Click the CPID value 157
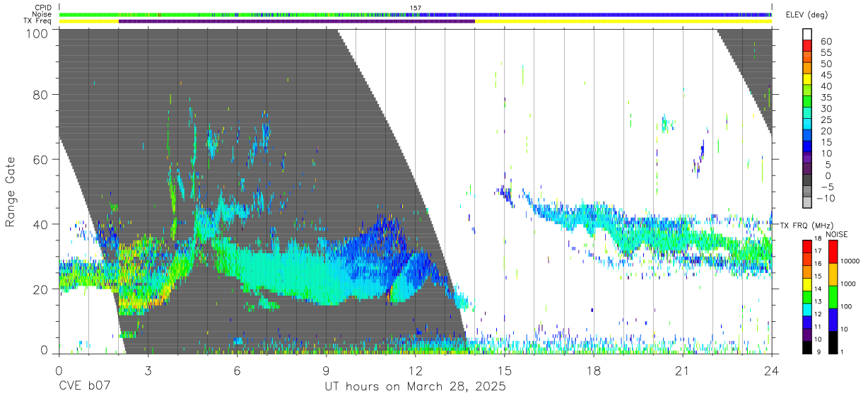868x401 pixels. pos(416,8)
